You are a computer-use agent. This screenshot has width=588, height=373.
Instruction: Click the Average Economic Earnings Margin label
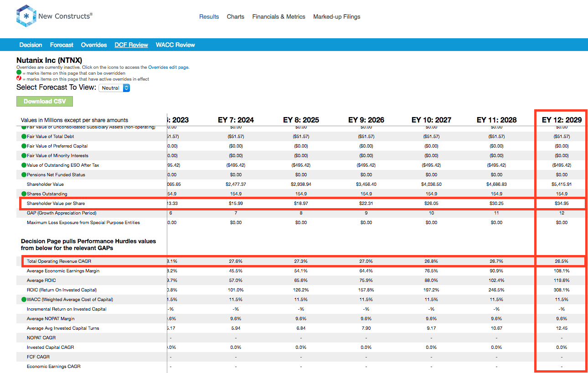63,271
